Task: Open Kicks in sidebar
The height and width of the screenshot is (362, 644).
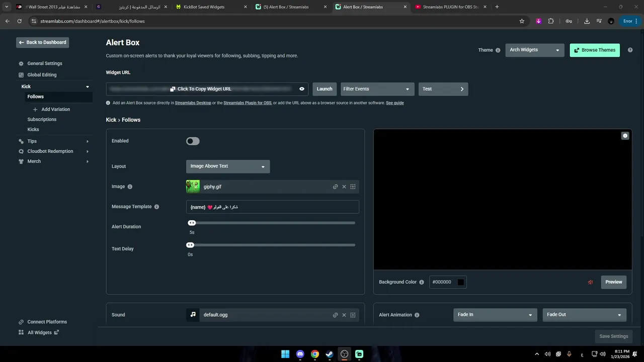Action: 33,129
